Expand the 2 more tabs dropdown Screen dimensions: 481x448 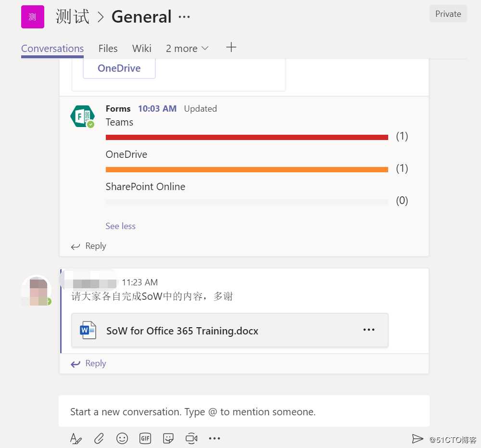click(x=187, y=49)
